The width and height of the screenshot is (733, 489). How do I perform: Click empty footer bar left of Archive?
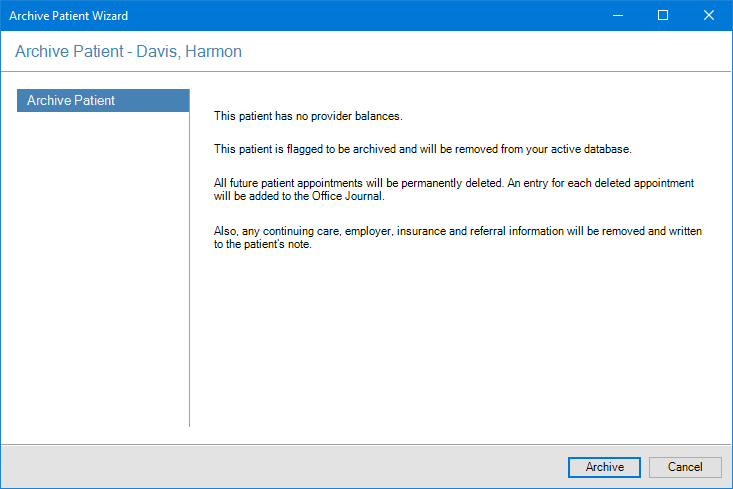[x=280, y=467]
